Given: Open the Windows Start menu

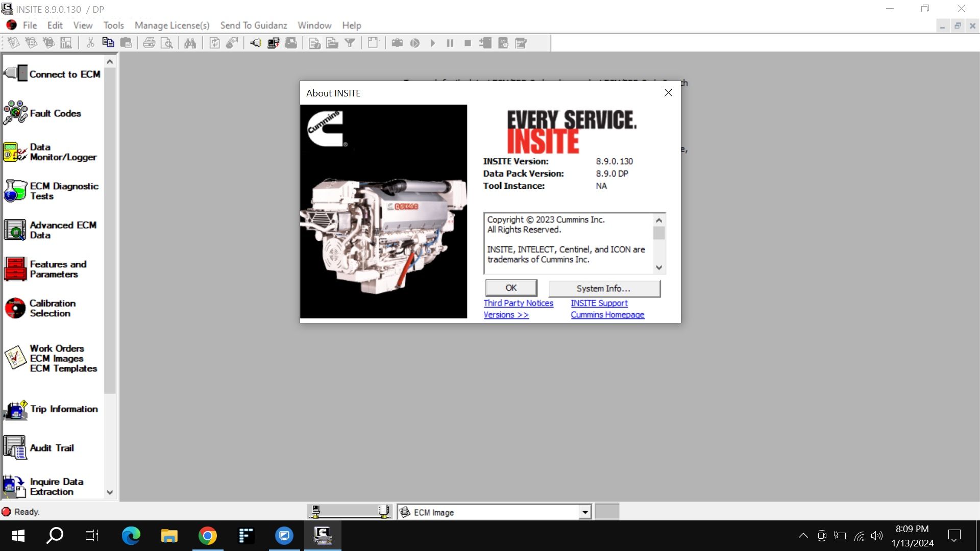Looking at the screenshot, I should point(18,536).
